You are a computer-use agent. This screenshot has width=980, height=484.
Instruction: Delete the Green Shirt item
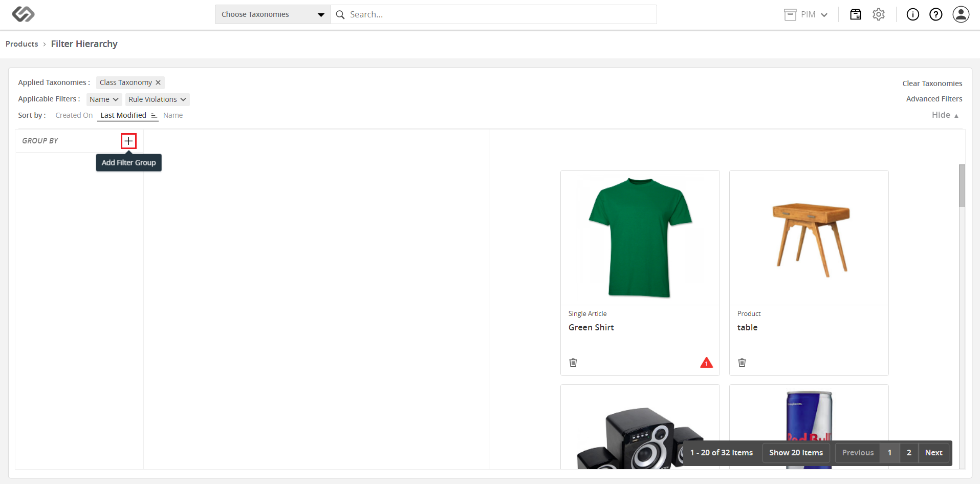coord(573,363)
